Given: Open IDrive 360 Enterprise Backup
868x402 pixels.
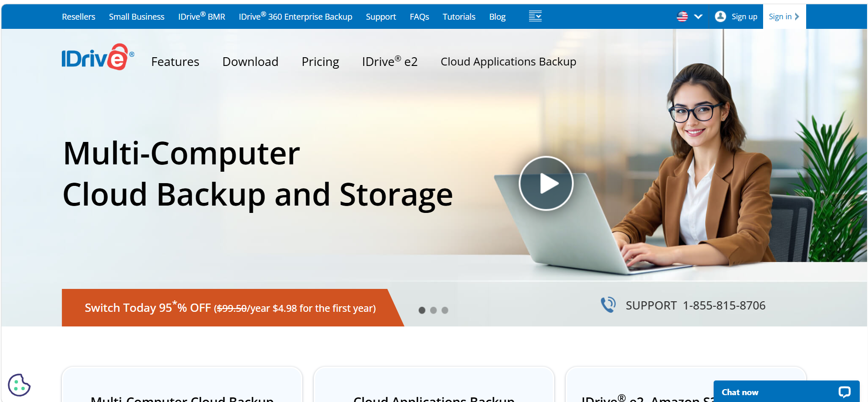Looking at the screenshot, I should [x=295, y=16].
